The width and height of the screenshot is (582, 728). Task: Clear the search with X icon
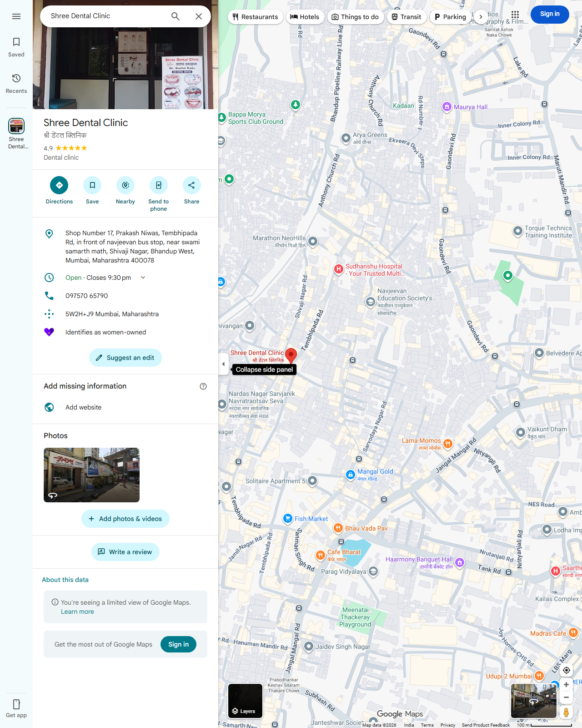(199, 16)
